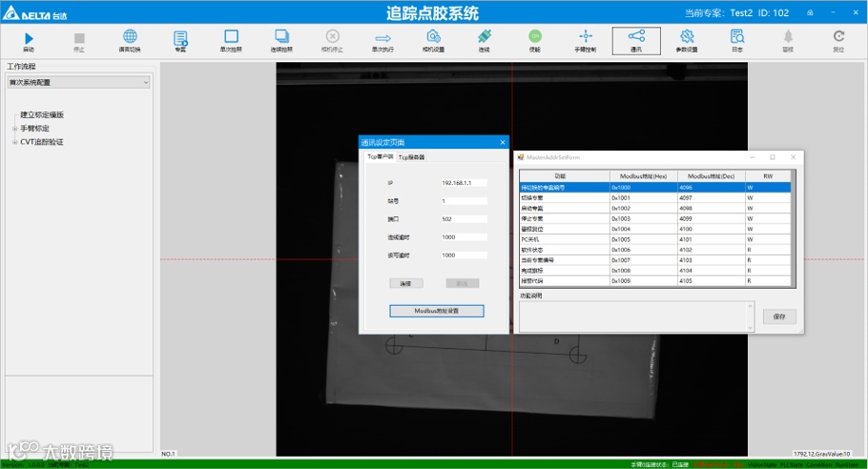This screenshot has height=469, width=868.
Task: Click the port field showing 502
Action: tap(464, 219)
